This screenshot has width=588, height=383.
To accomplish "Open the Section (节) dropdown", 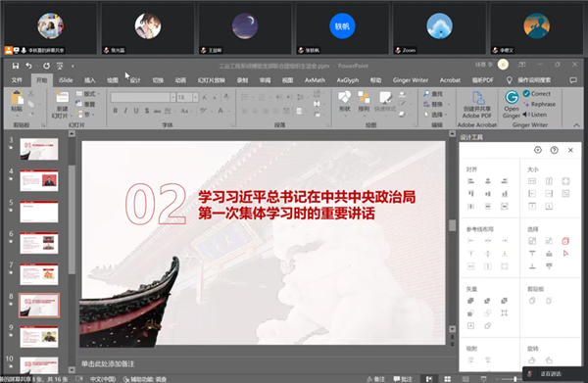I will click(x=86, y=115).
